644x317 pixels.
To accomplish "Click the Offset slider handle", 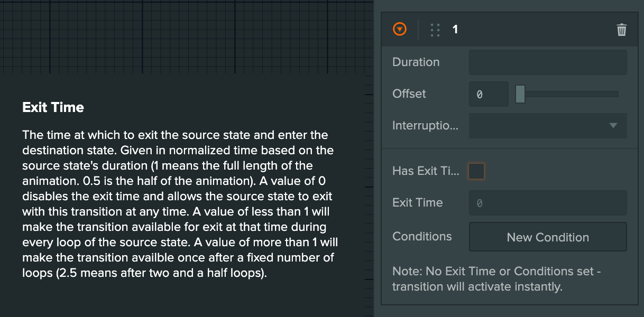I will [x=520, y=94].
